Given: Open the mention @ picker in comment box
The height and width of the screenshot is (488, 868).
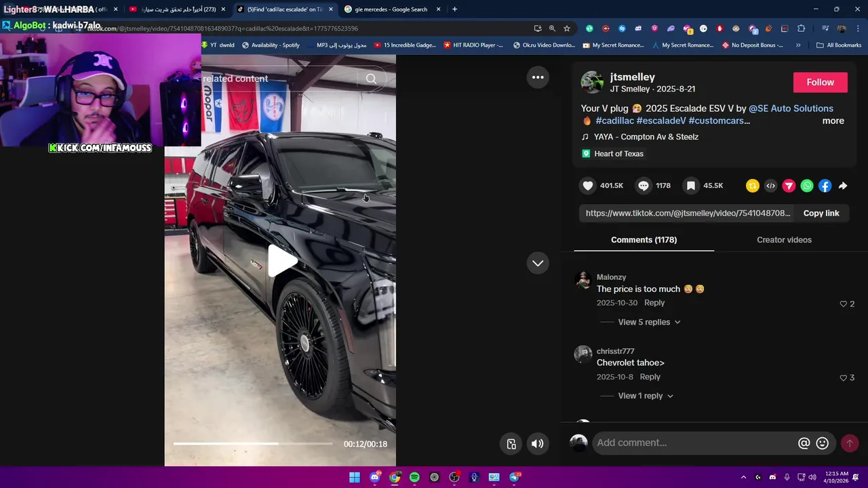Looking at the screenshot, I should 804,443.
